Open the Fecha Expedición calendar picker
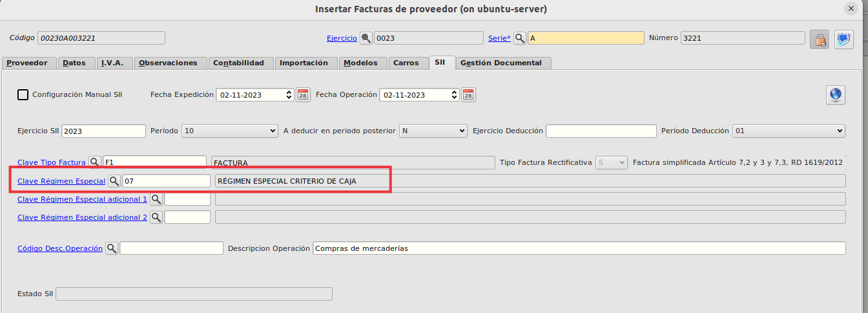868x313 pixels. [303, 95]
